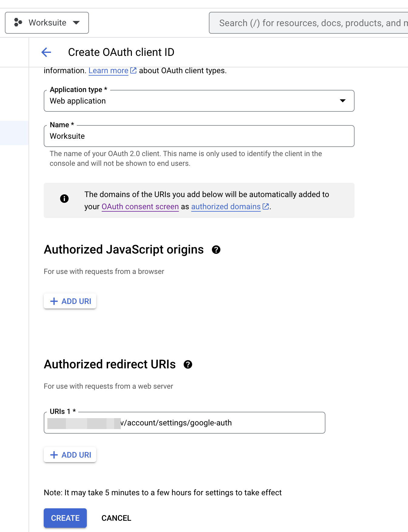The width and height of the screenshot is (408, 532).
Task: Open the authorized domains link
Action: 226,206
